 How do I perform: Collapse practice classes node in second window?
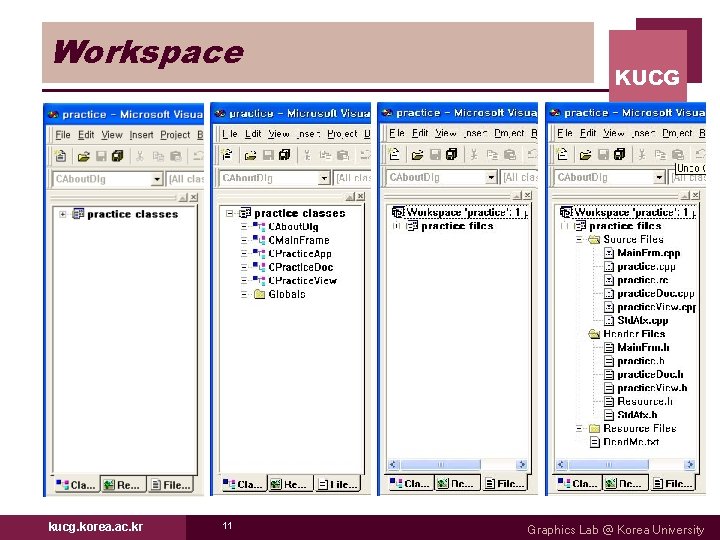click(230, 213)
